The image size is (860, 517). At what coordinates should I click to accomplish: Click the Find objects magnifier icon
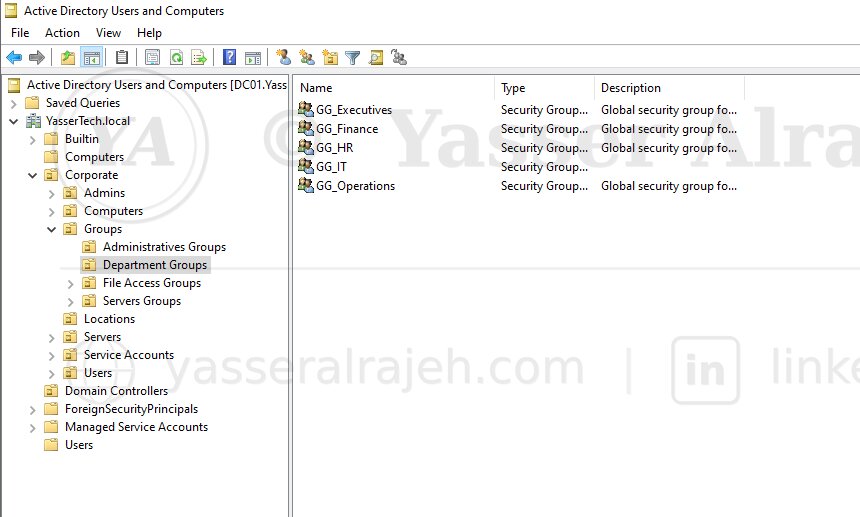pyautogui.click(x=376, y=57)
